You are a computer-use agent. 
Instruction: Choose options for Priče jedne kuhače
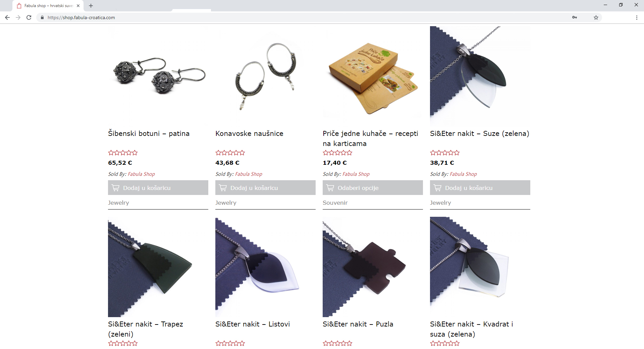click(373, 188)
